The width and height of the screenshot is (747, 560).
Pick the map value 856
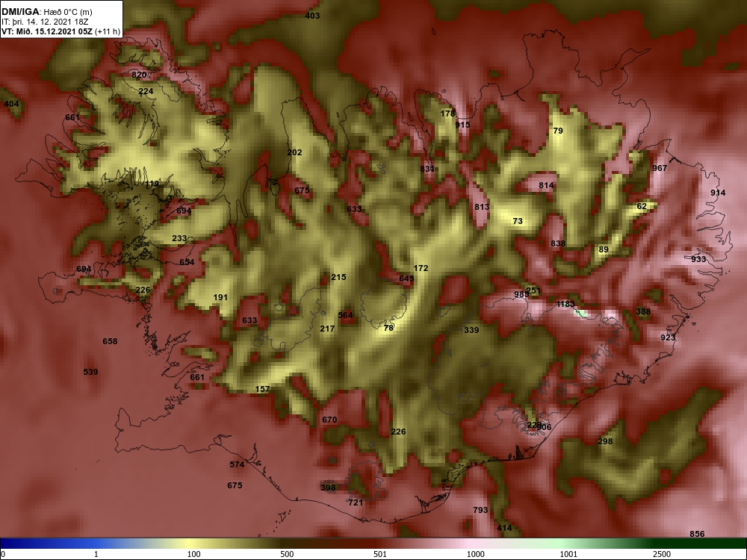(697, 534)
